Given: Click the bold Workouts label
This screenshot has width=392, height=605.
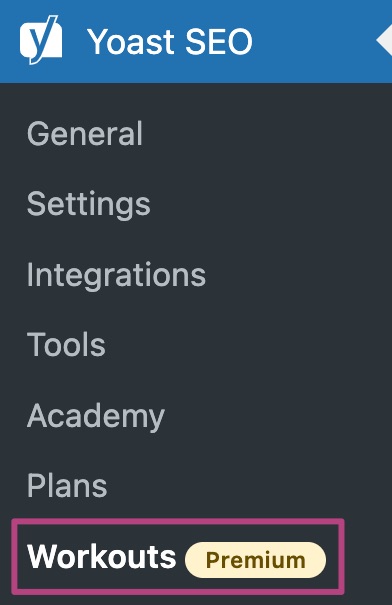Looking at the screenshot, I should 102,556.
